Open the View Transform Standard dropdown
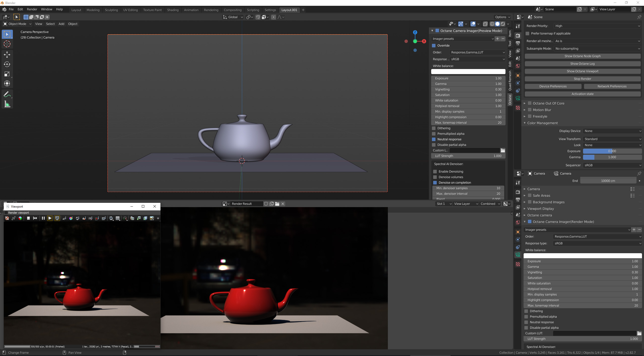 [612, 139]
